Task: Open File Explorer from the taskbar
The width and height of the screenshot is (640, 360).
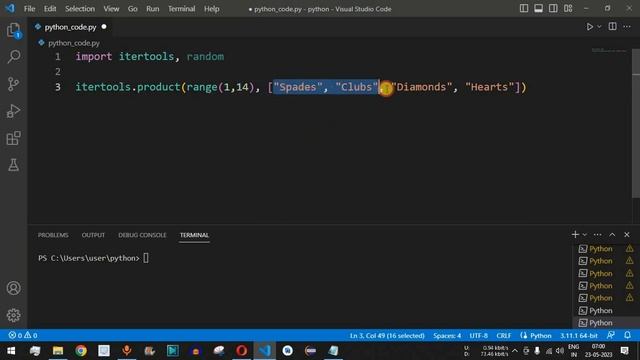Action: [58, 351]
